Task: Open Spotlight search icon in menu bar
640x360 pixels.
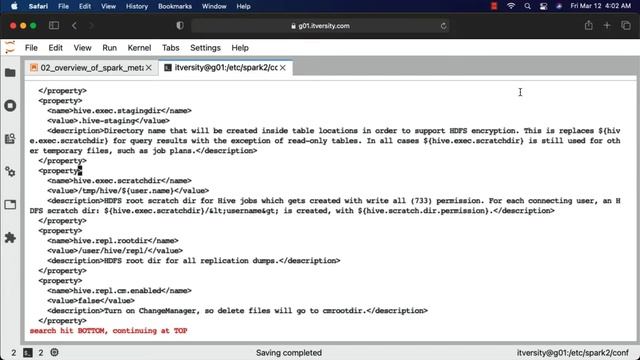Action: point(527,6)
